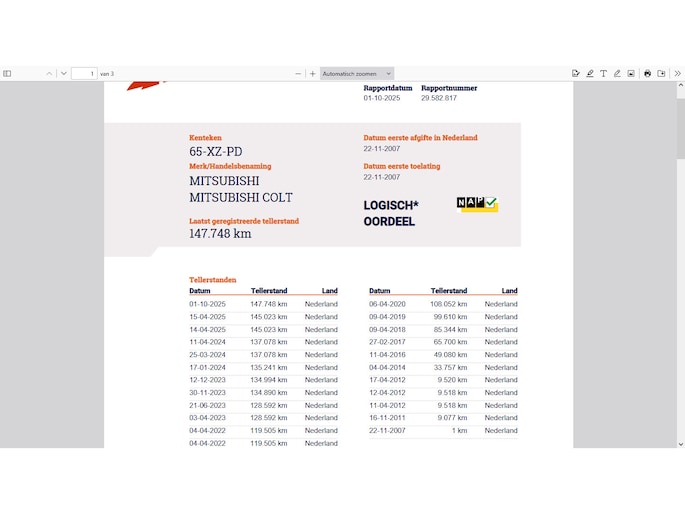This screenshot has width=685, height=514.
Task: Click the license plate 65-XZ-PD text
Action: (216, 152)
